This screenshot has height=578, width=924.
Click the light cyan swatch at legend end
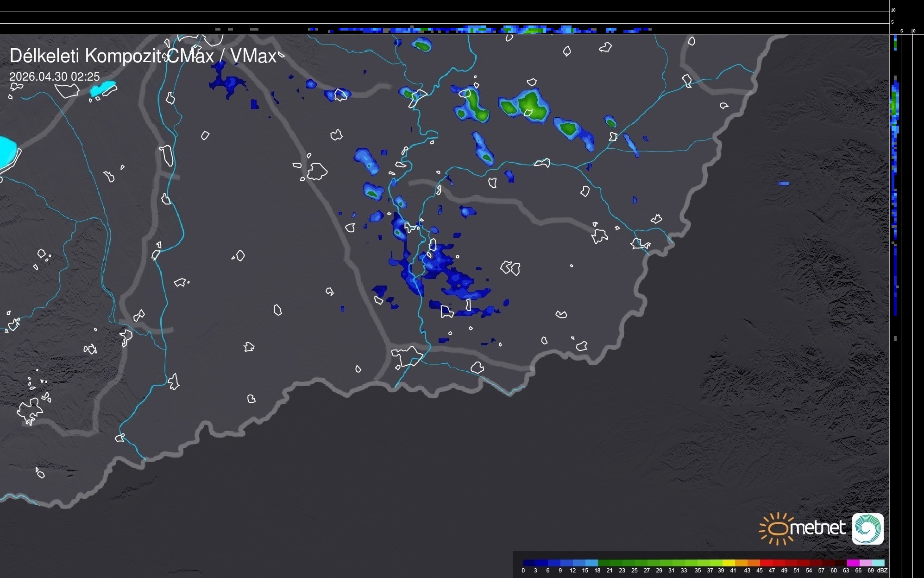point(878,563)
